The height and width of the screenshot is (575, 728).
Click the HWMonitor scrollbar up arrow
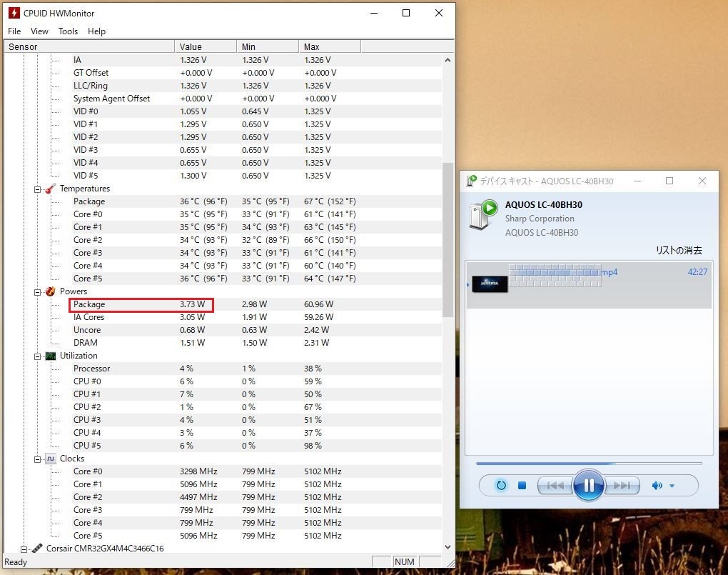pos(448,60)
